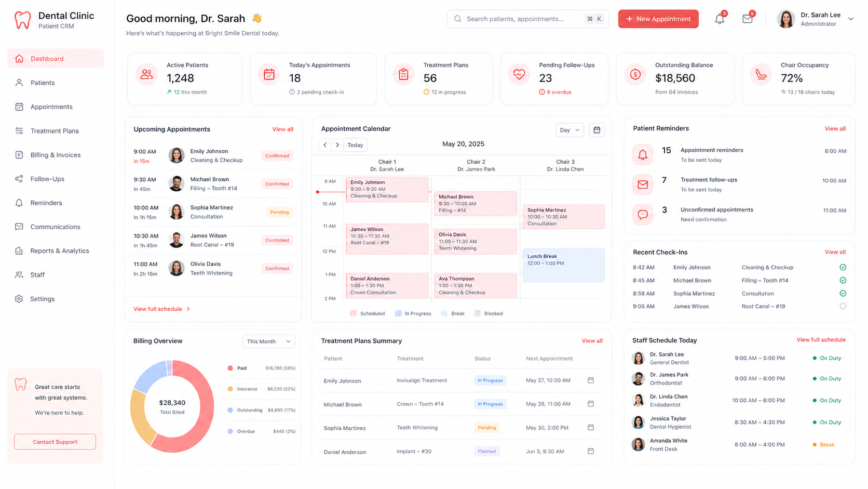Open Ava Thompson Cleaning & Checkup calendar block
The height and width of the screenshot is (489, 868).
476,286
